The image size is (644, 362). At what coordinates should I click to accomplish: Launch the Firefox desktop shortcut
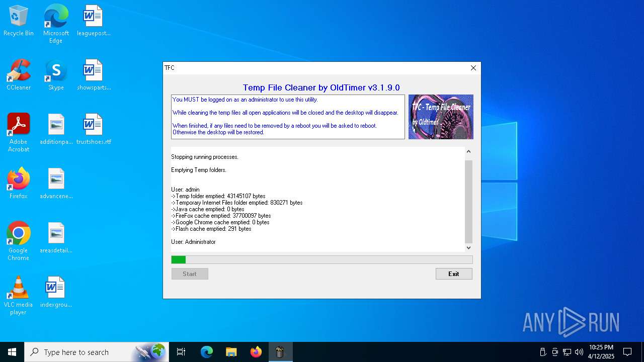click(x=19, y=184)
